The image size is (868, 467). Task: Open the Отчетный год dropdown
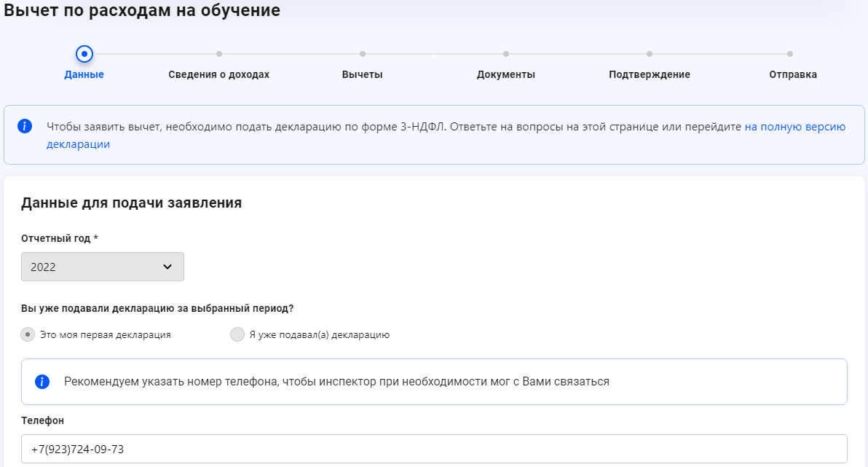pyautogui.click(x=102, y=267)
